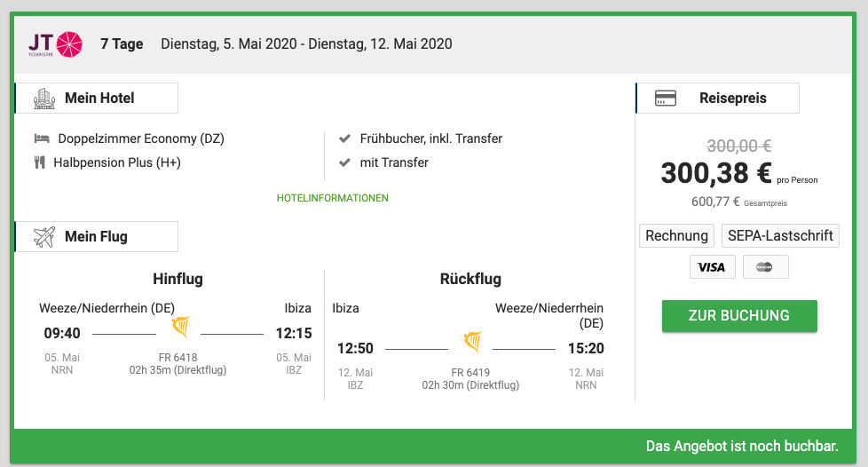Click checkmark next to Frühbucher, inkl. Transfer
The width and height of the screenshot is (868, 467).
coord(344,139)
